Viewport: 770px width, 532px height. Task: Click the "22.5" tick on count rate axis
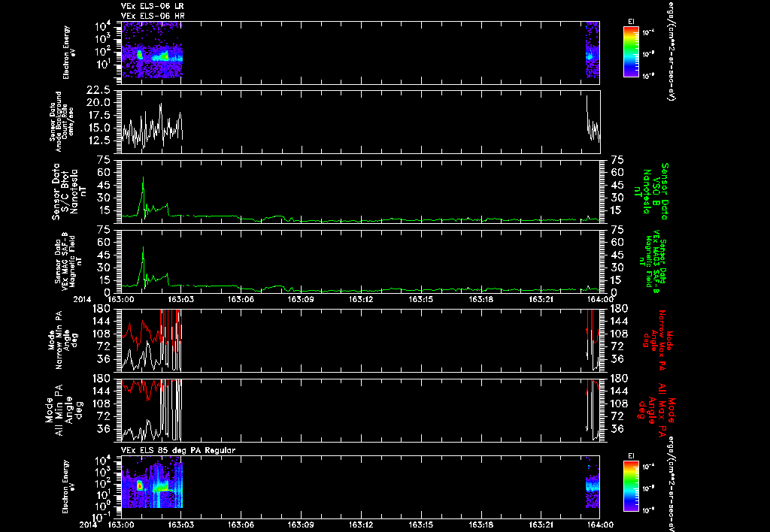click(100, 90)
